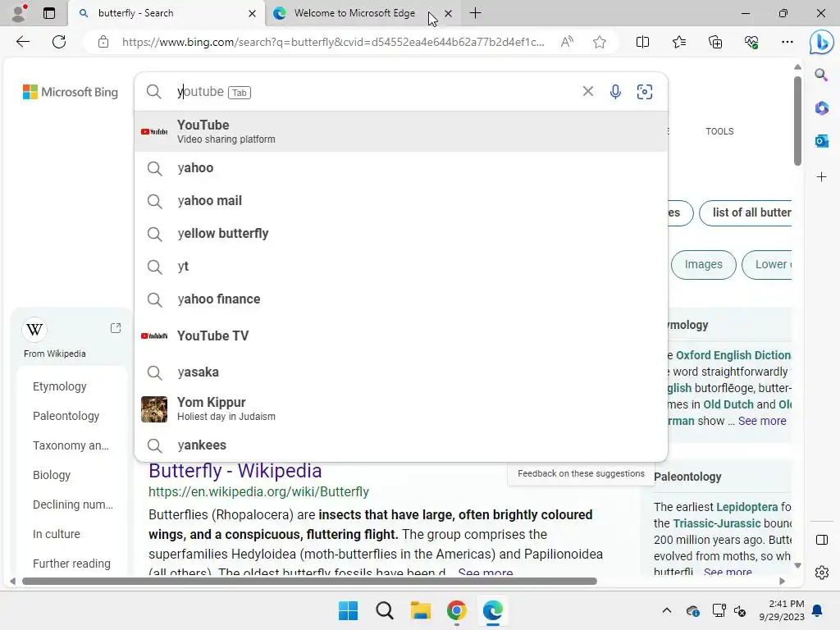The image size is (840, 630).
Task: Select the yahoo mail suggestion
Action: [x=400, y=201]
